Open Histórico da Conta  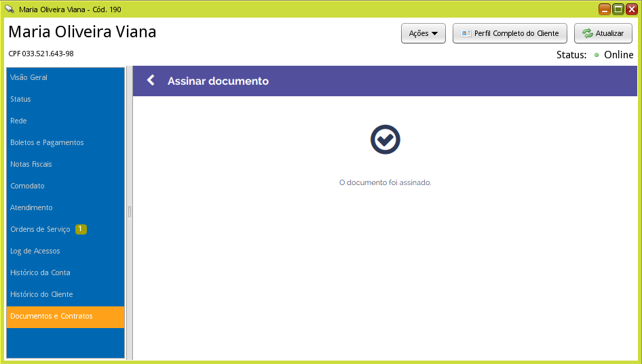(x=66, y=272)
